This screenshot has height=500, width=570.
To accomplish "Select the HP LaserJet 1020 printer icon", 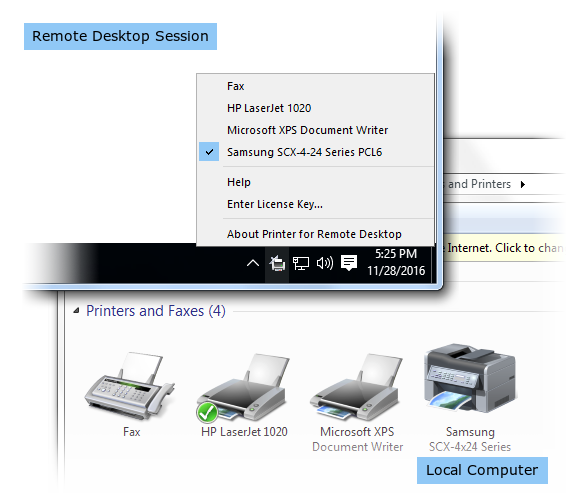I will click(243, 387).
